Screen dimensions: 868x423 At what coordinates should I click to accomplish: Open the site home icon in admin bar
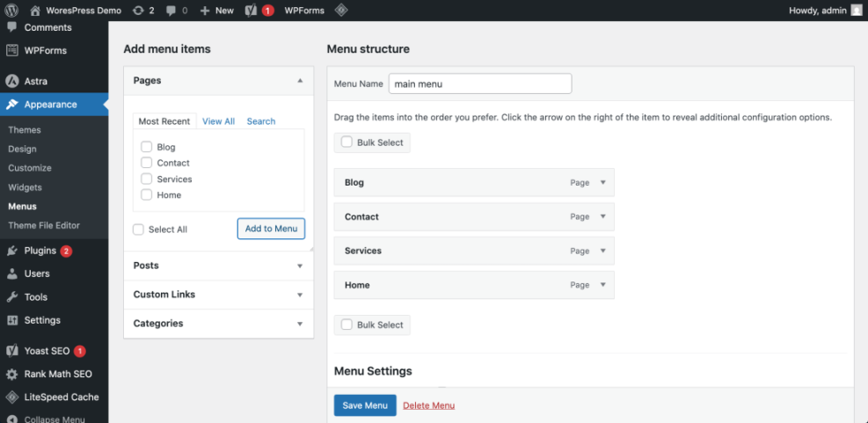[x=35, y=11]
